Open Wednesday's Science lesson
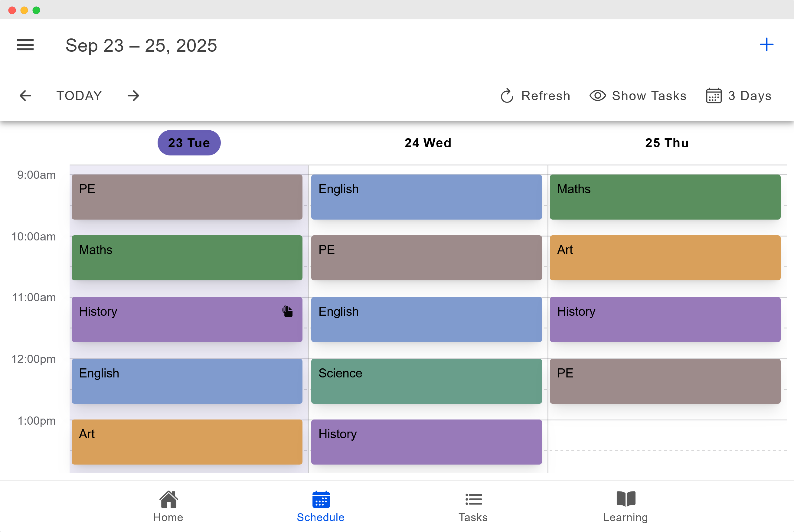The height and width of the screenshot is (532, 794). tap(426, 381)
